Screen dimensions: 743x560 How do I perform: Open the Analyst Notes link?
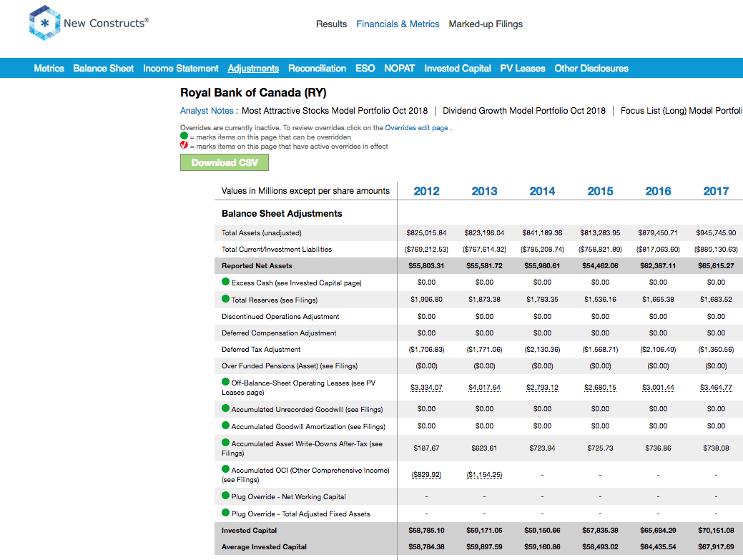click(207, 110)
